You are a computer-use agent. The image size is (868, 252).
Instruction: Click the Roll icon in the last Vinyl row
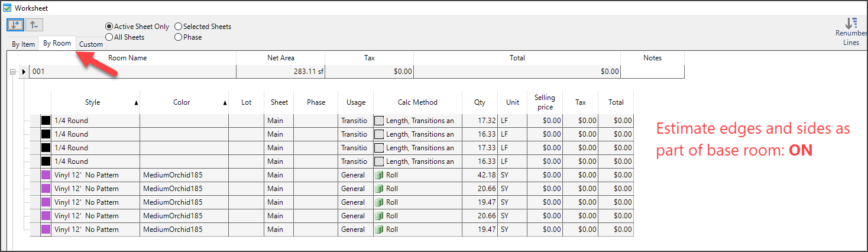coord(379,230)
